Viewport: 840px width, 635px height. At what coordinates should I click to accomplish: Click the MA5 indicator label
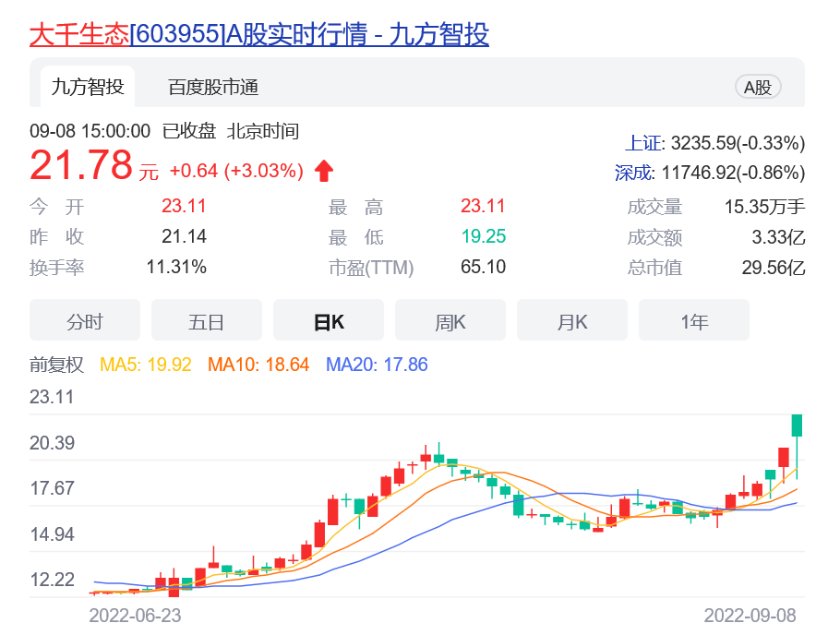pyautogui.click(x=146, y=365)
